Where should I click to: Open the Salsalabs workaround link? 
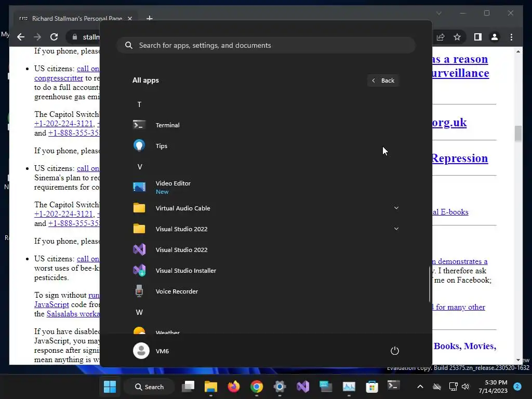[x=73, y=314]
